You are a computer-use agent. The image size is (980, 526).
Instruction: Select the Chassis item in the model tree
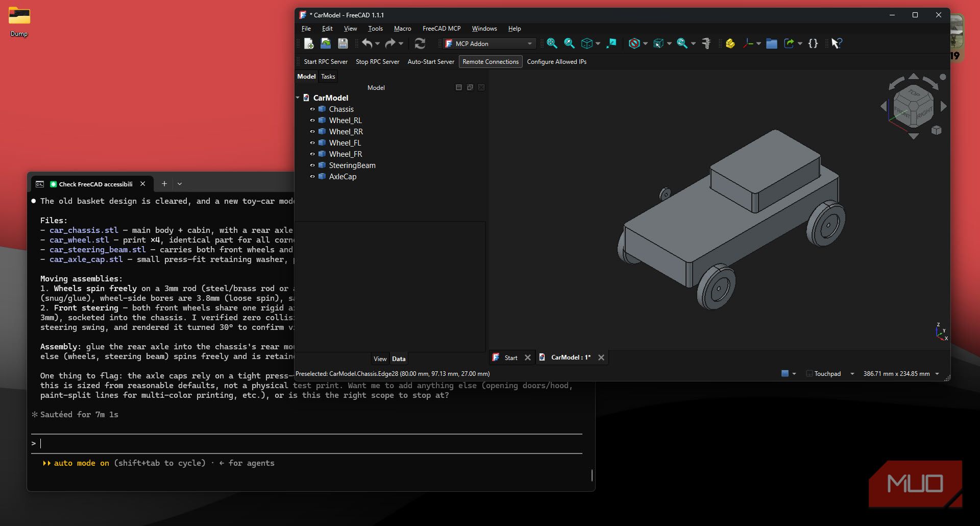click(341, 109)
